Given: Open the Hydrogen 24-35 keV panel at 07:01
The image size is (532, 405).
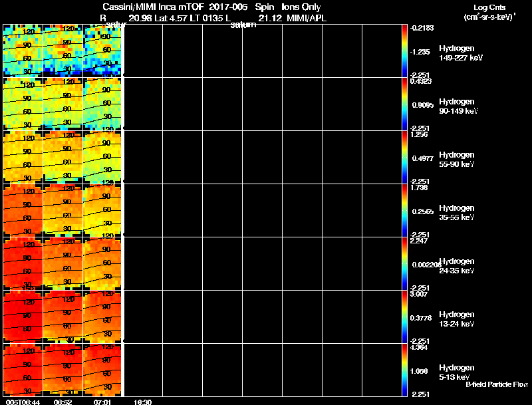Looking at the screenshot, I should pos(102,263).
